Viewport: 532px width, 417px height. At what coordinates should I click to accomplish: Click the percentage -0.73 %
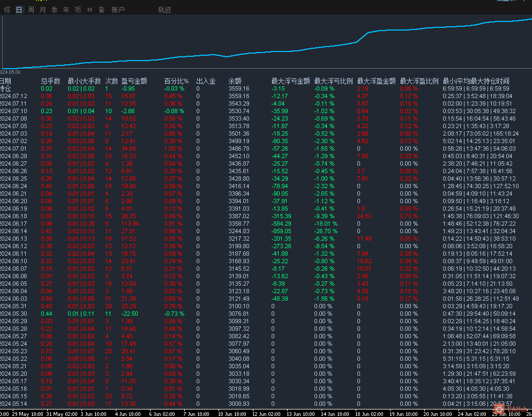coord(175,314)
